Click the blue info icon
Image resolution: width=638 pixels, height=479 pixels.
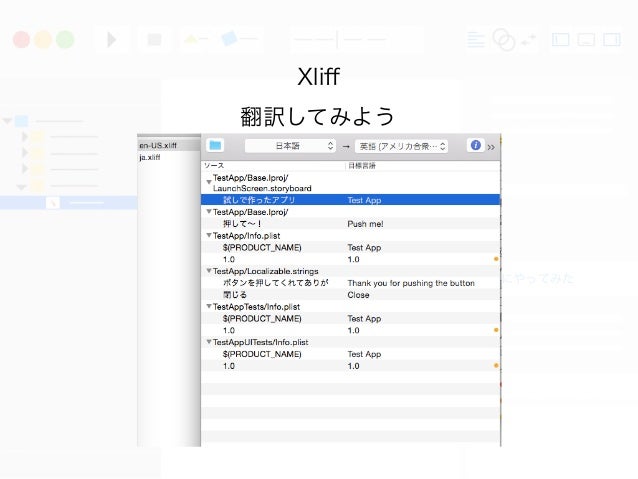coord(475,145)
